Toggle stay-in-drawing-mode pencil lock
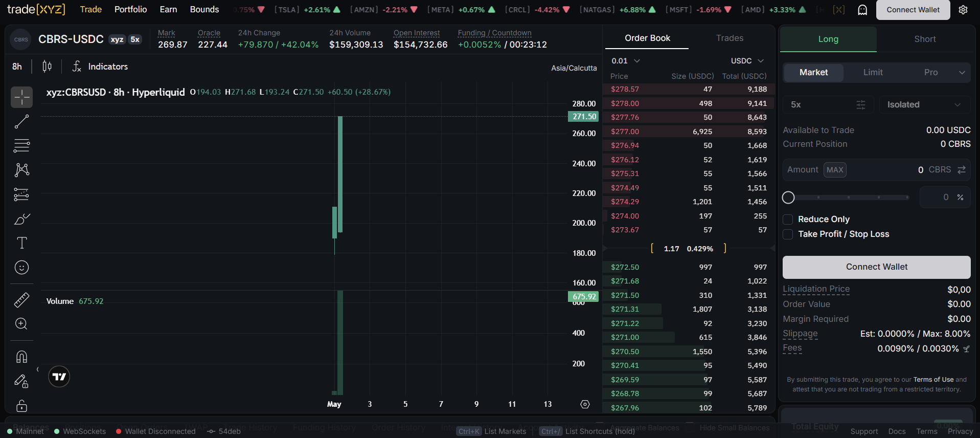The image size is (980, 438). 21,381
